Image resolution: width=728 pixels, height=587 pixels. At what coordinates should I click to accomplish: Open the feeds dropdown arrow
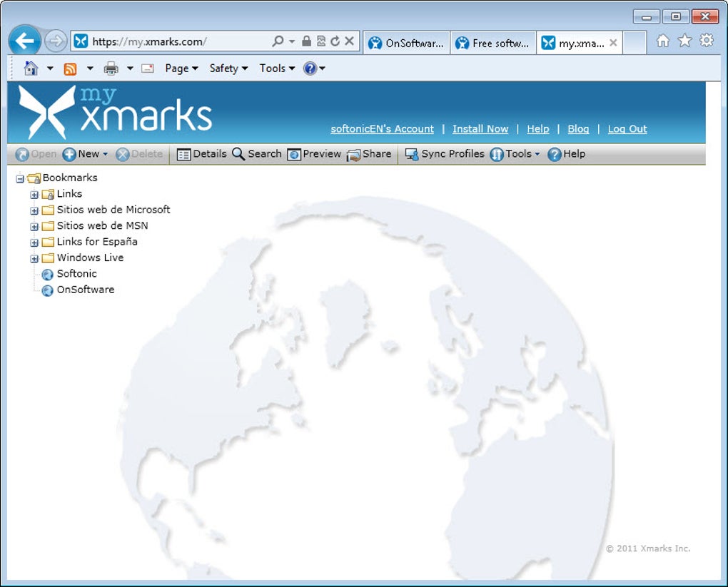coord(90,68)
